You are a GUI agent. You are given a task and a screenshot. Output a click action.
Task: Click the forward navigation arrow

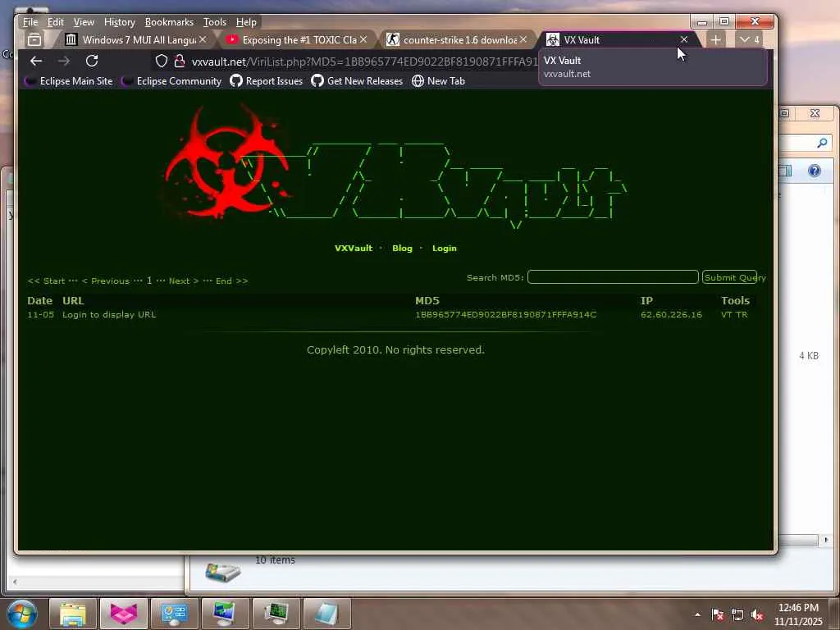tap(64, 61)
